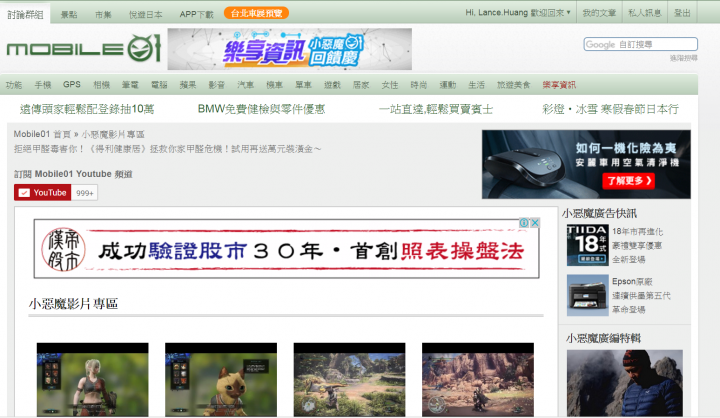Image resolution: width=720 pixels, height=418 pixels.
Task: Open the user account dropdown arrow
Action: 568,12
